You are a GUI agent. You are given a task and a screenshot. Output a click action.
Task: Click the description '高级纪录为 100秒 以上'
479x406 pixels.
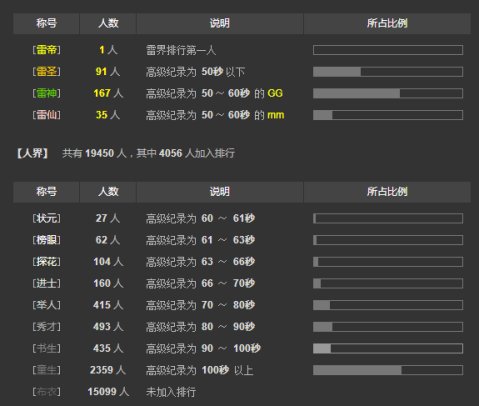(199, 370)
